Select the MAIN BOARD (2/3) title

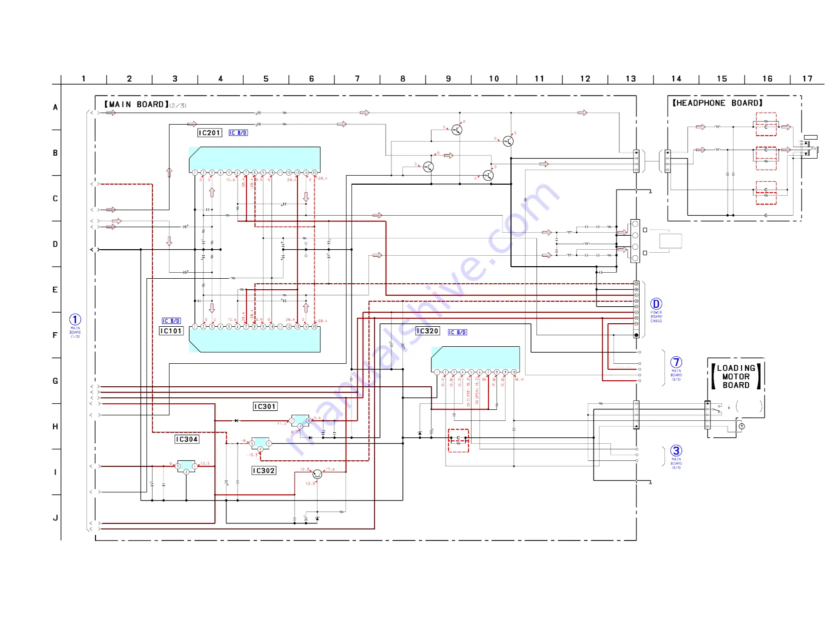145,105
